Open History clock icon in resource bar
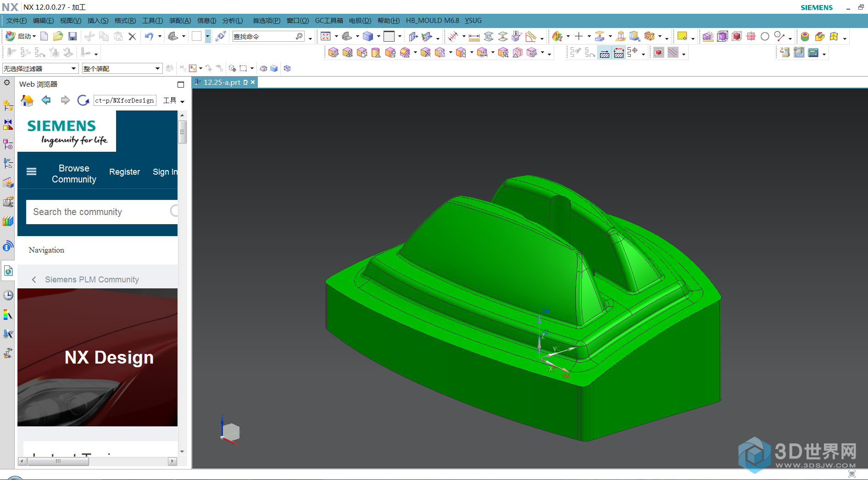868x480 pixels. pyautogui.click(x=8, y=295)
